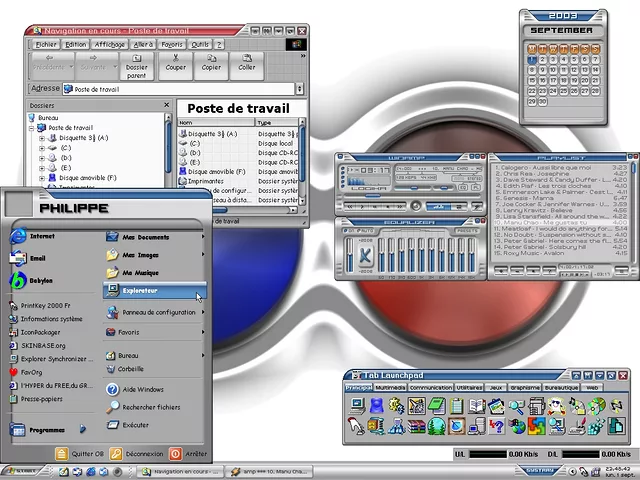Screen dimensions: 640x480
Task: Open the Affichage menu
Action: click(x=110, y=44)
